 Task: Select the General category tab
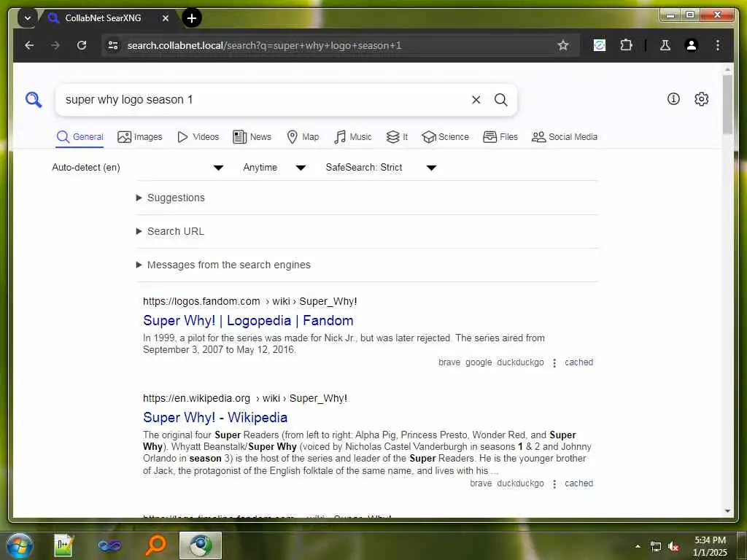80,137
